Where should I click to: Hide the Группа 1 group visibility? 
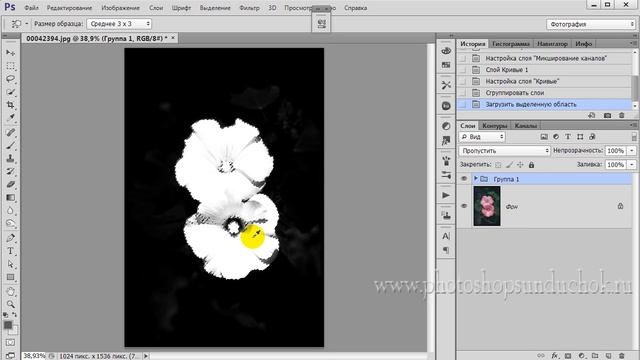point(464,179)
